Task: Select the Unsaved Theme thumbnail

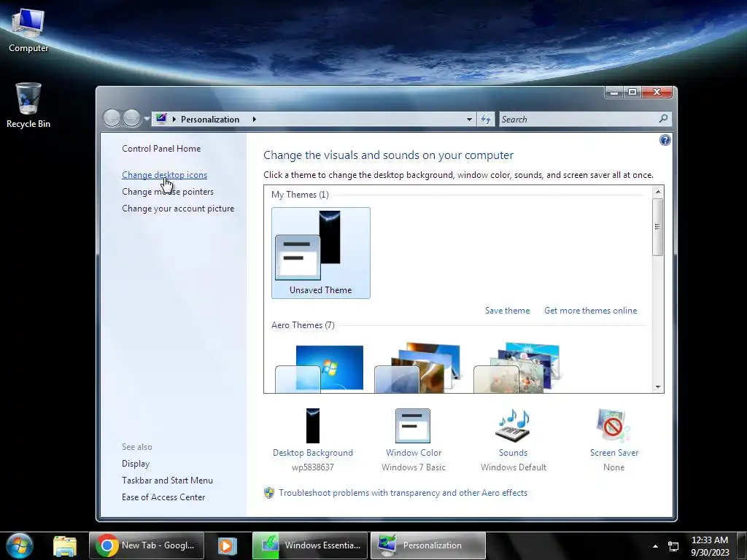Action: tap(321, 253)
